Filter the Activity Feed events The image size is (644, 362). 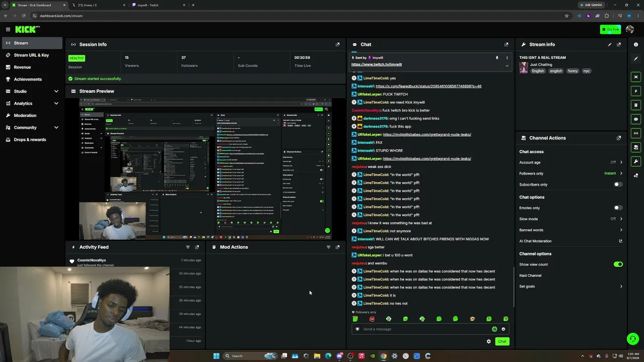[x=188, y=247]
